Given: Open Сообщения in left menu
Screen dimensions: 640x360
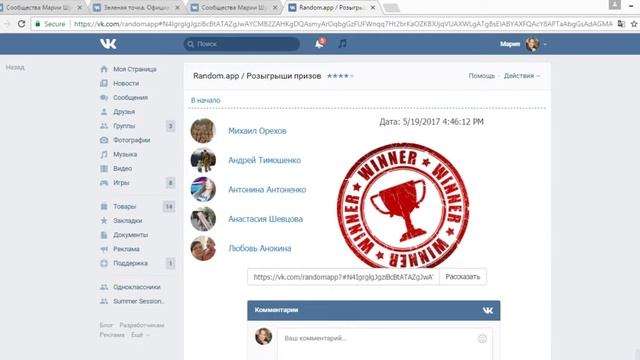Looking at the screenshot, I should pos(130,98).
